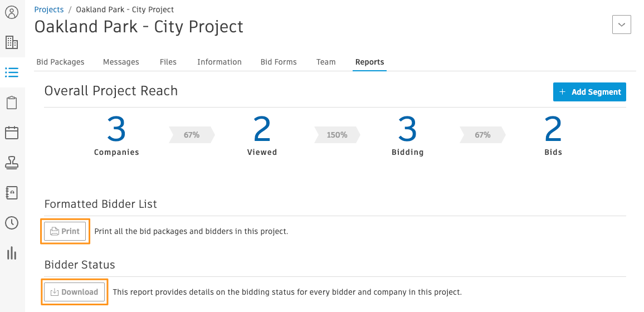The width and height of the screenshot is (644, 312).
Task: Switch to the Messages tab
Action: pyautogui.click(x=121, y=62)
